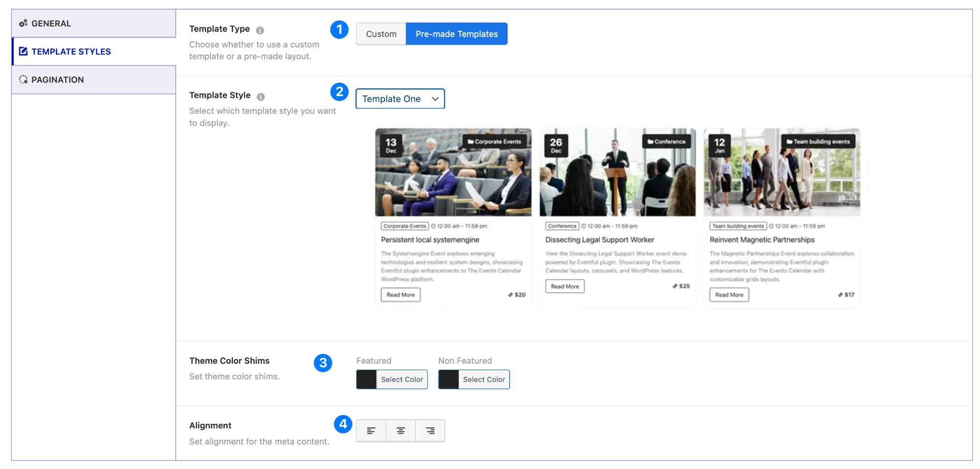
Task: Select the center alignment icon
Action: [400, 430]
